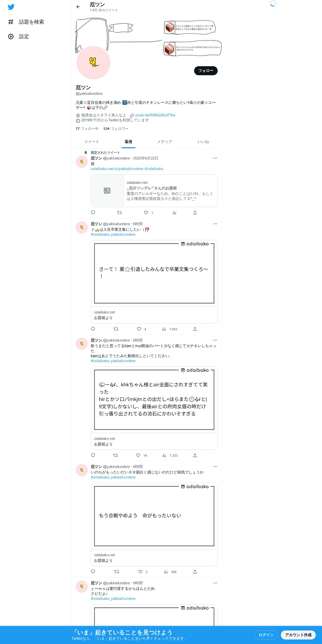Click the 話題を検索 hashtag icon
Viewport: 322px width, 644px height.
point(11,22)
